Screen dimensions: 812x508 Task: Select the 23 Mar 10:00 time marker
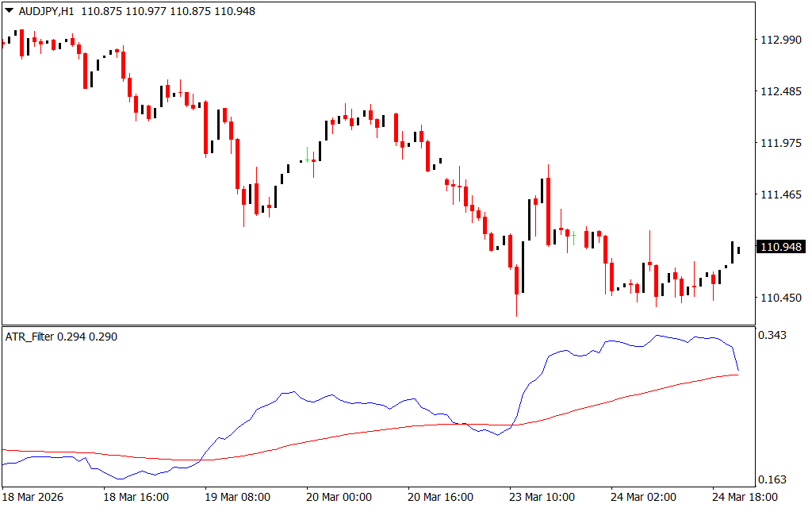(542, 497)
